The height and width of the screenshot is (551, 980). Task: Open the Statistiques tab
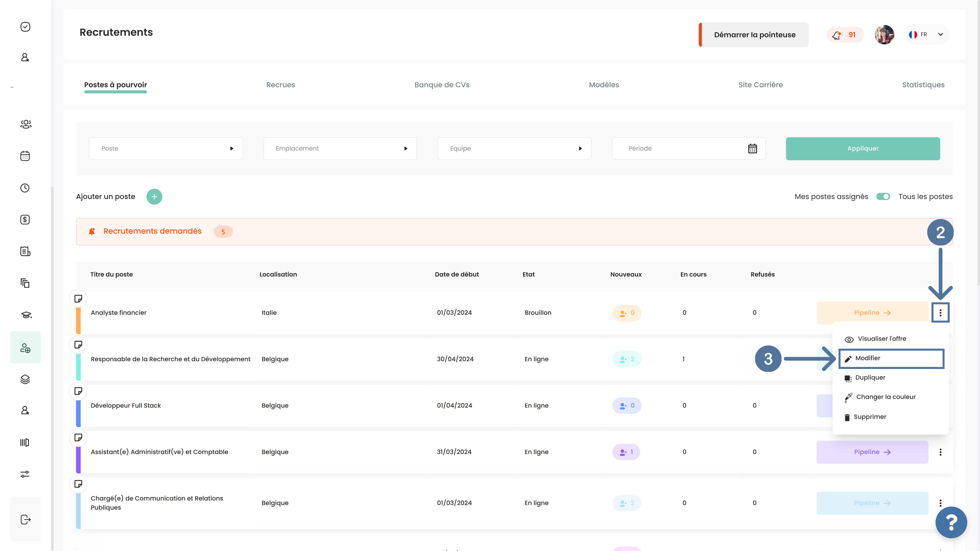[x=923, y=85]
